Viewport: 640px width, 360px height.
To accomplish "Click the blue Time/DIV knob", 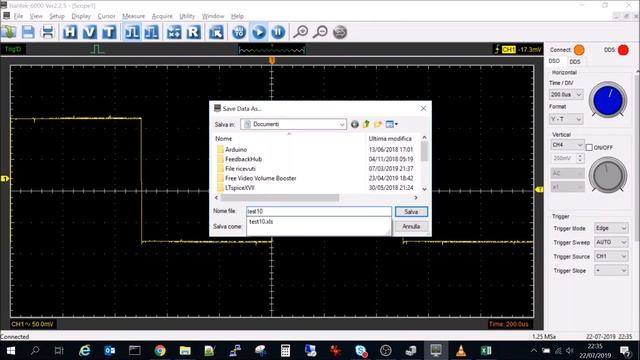I will [608, 100].
